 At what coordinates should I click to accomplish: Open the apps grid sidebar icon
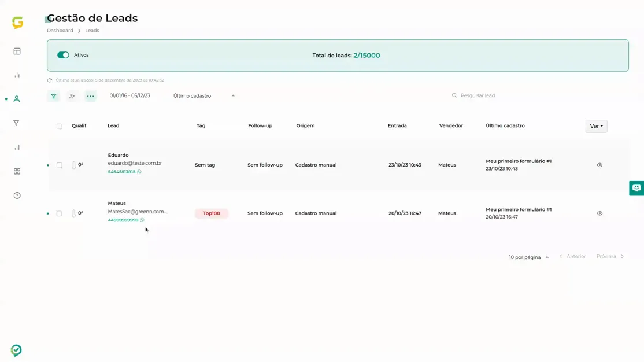tap(17, 171)
